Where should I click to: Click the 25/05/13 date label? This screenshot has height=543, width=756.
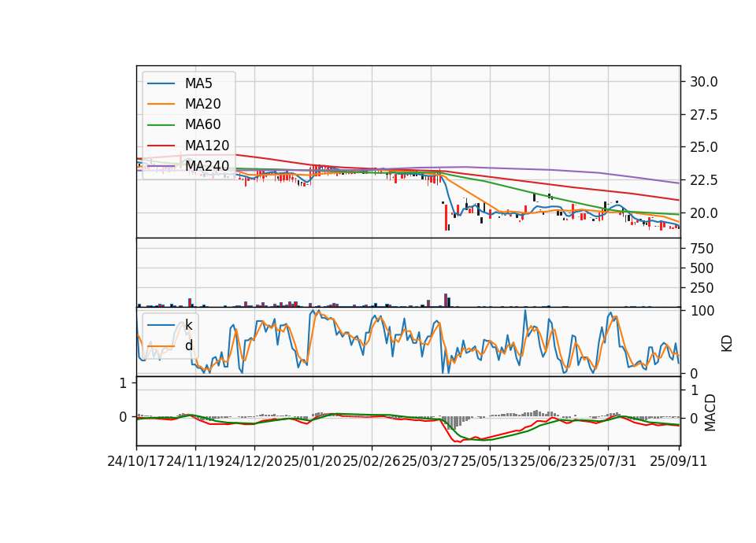pyautogui.click(x=490, y=461)
